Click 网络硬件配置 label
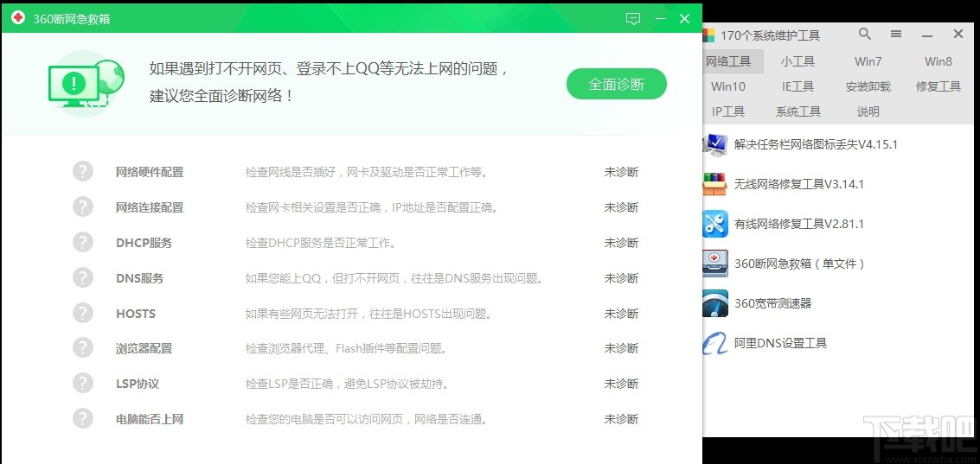Screen dimensions: 980x464 point(150,172)
